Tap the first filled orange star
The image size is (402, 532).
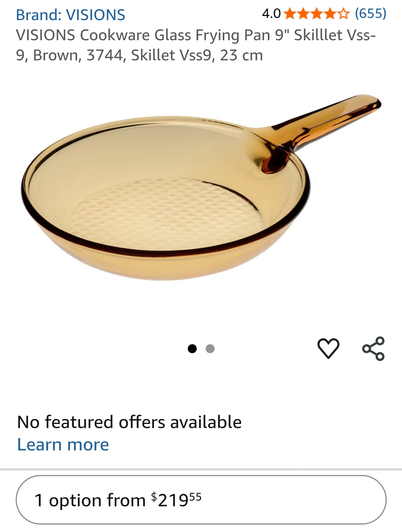tap(290, 14)
